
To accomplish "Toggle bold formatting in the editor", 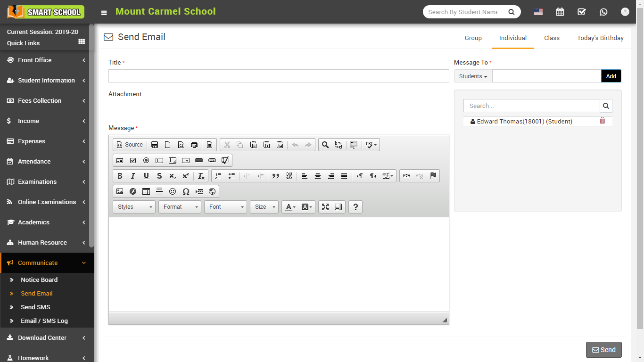I will click(x=120, y=176).
